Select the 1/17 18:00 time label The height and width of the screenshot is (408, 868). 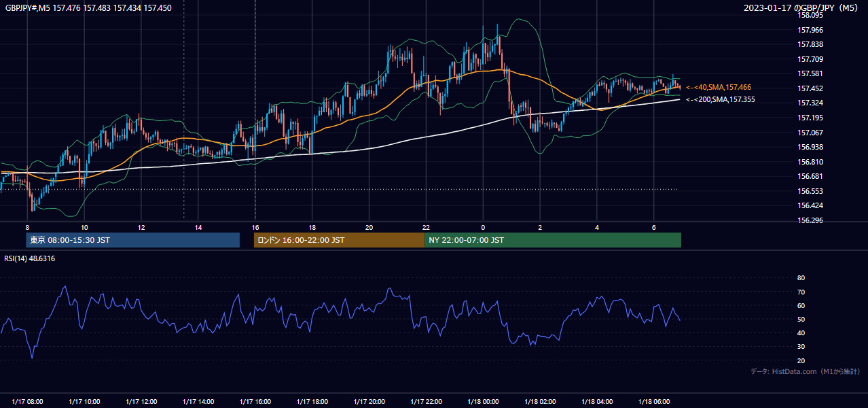coord(312,401)
